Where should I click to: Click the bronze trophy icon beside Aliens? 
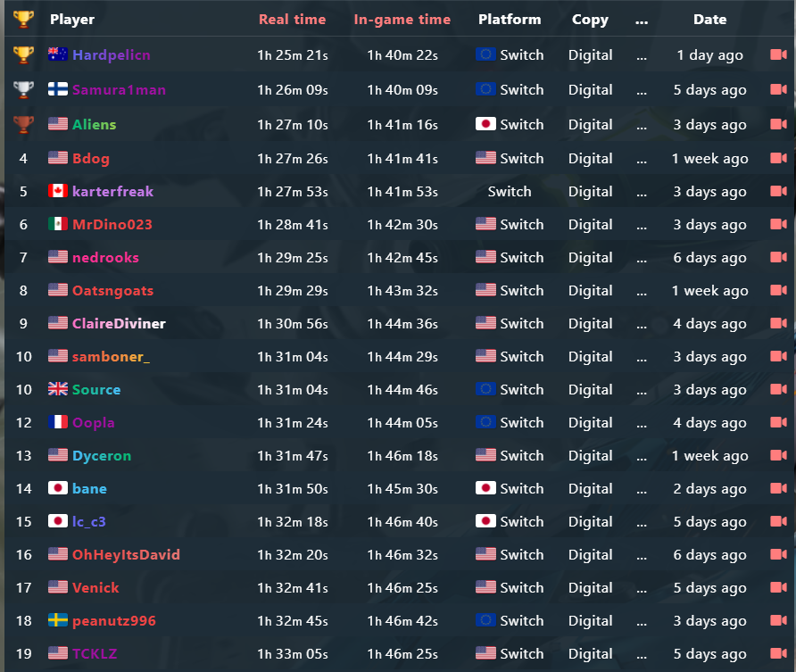(x=23, y=124)
